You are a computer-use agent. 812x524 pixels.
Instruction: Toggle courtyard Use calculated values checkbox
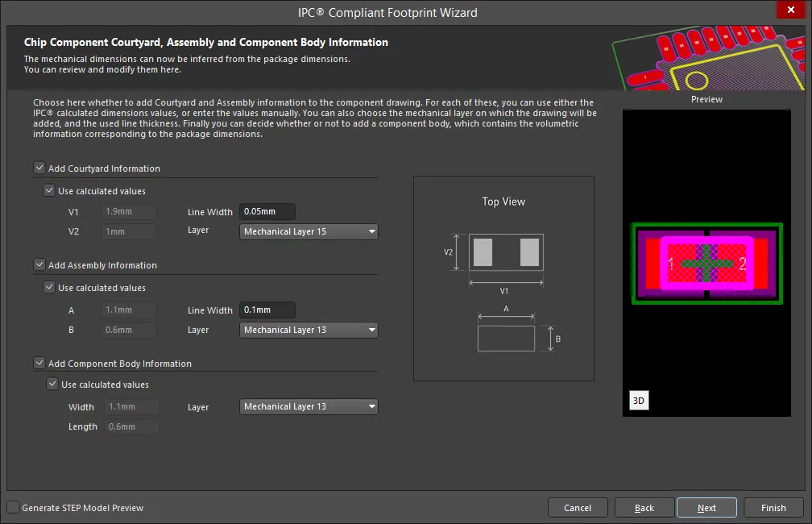pos(48,190)
